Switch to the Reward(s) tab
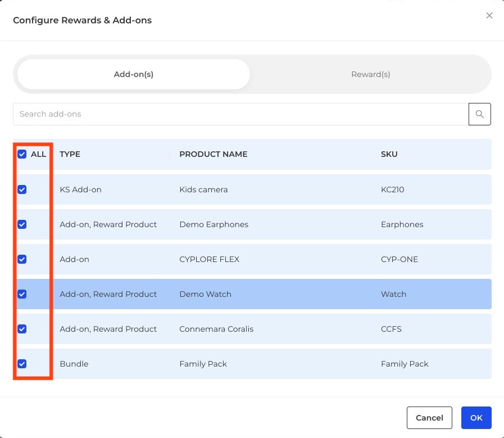 [x=370, y=74]
